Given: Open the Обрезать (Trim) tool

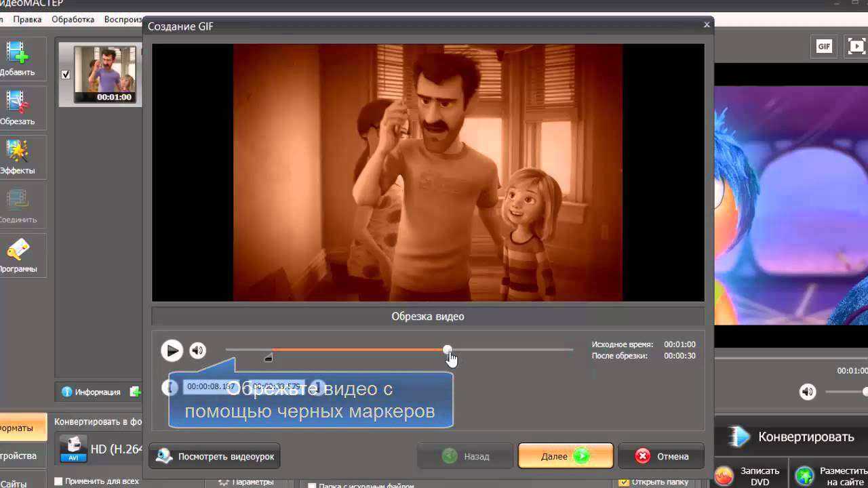Looking at the screenshot, I should [18, 108].
